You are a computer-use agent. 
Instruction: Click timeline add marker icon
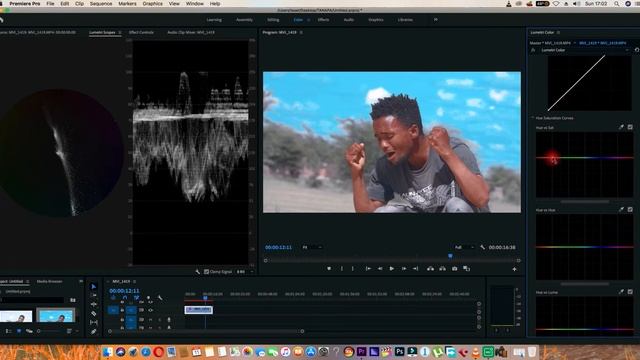click(148, 298)
